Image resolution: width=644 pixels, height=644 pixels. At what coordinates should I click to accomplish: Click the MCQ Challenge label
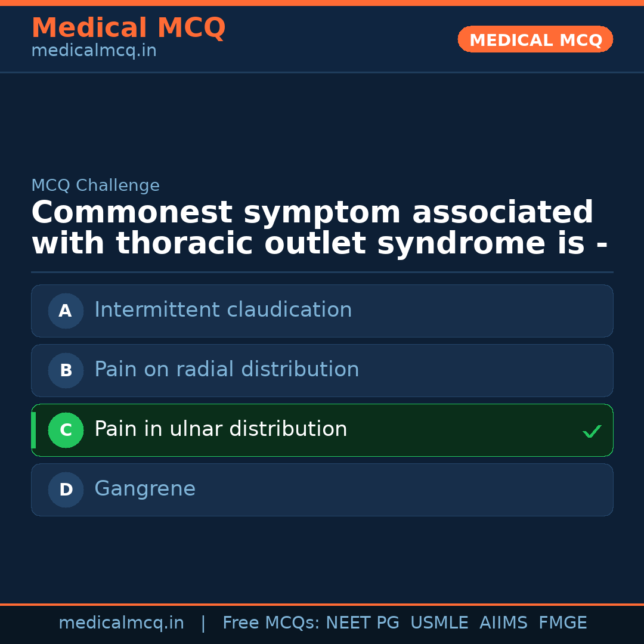tap(95, 185)
